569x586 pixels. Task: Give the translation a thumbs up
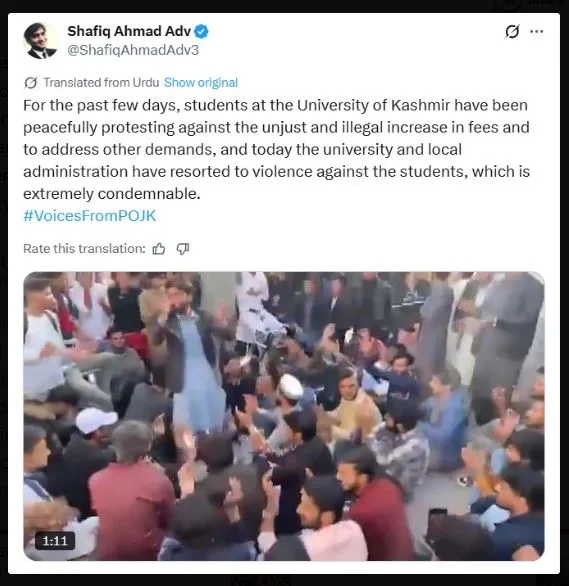(159, 249)
